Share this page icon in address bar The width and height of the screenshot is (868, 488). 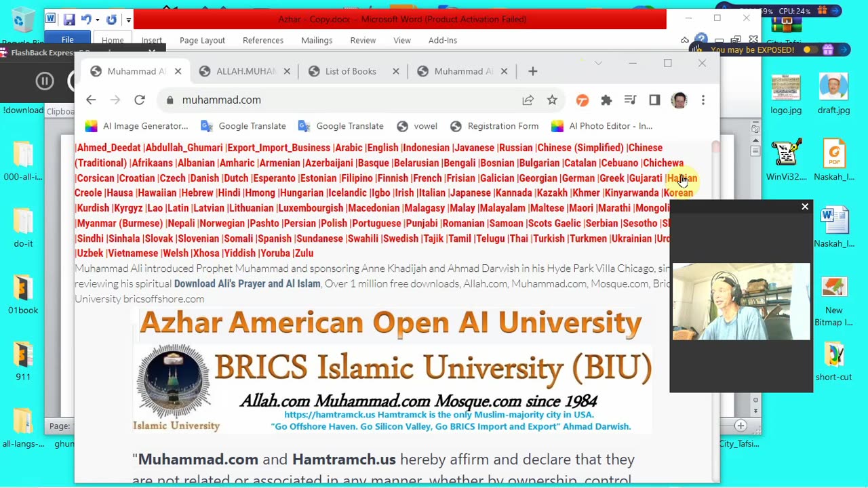point(528,100)
